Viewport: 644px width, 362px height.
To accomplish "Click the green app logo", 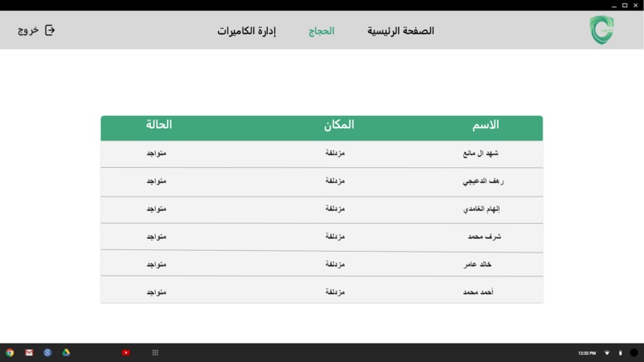I will 602,30.
